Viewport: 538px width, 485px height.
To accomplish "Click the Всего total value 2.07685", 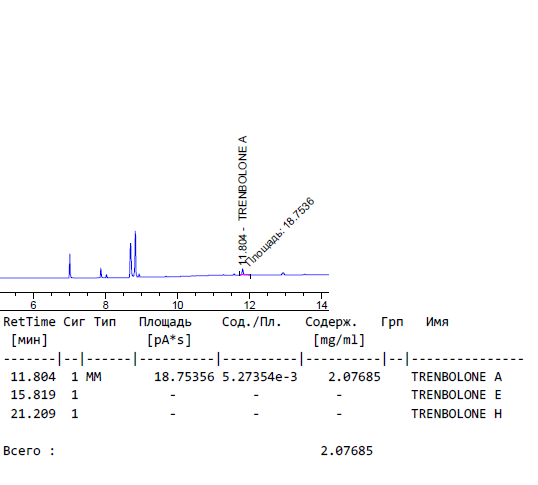I will 347,451.
